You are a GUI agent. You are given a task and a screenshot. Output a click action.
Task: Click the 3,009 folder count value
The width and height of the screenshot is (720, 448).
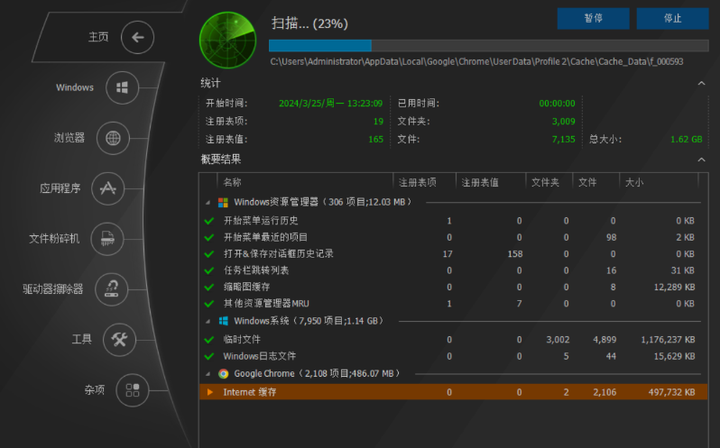(563, 122)
